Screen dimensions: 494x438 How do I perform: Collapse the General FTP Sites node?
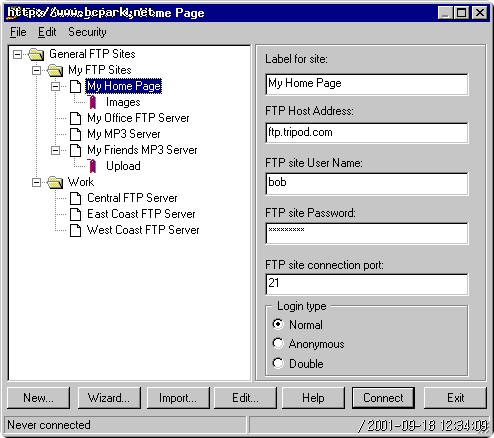(17, 54)
